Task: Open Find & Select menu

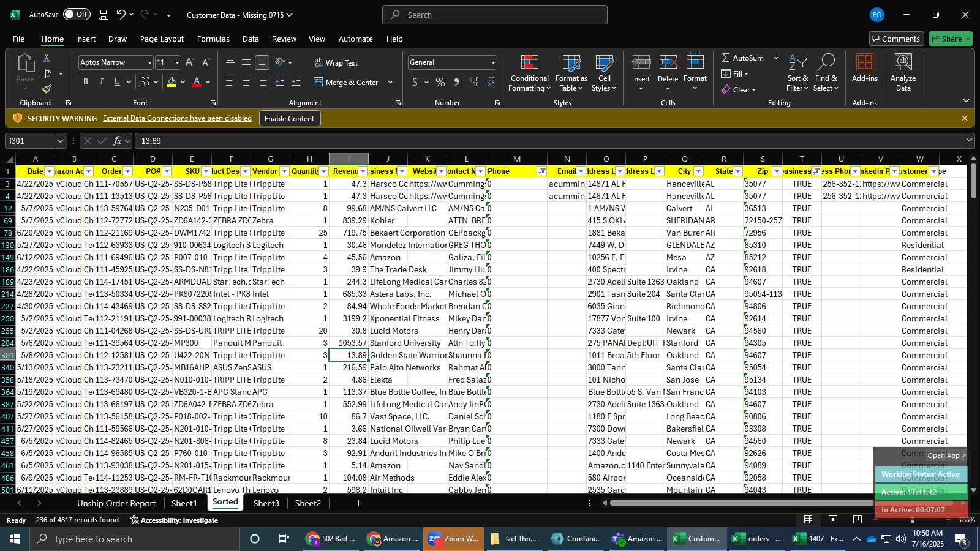Action: tap(826, 73)
